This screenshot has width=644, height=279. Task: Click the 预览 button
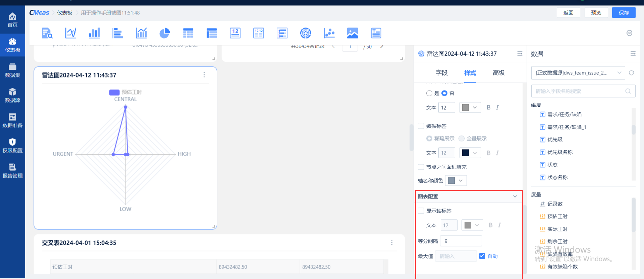596,13
